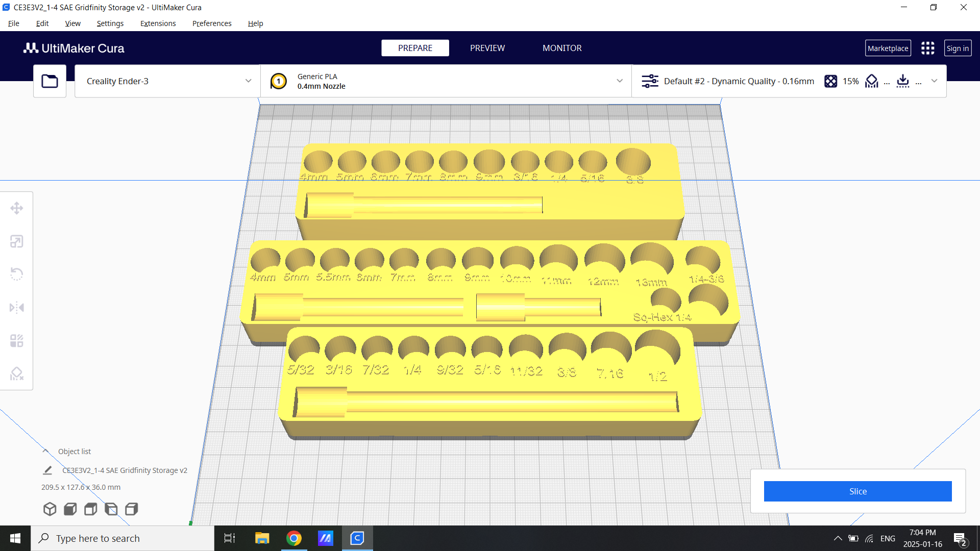Open the Settings menu
This screenshot has height=551, width=980.
[110, 23]
